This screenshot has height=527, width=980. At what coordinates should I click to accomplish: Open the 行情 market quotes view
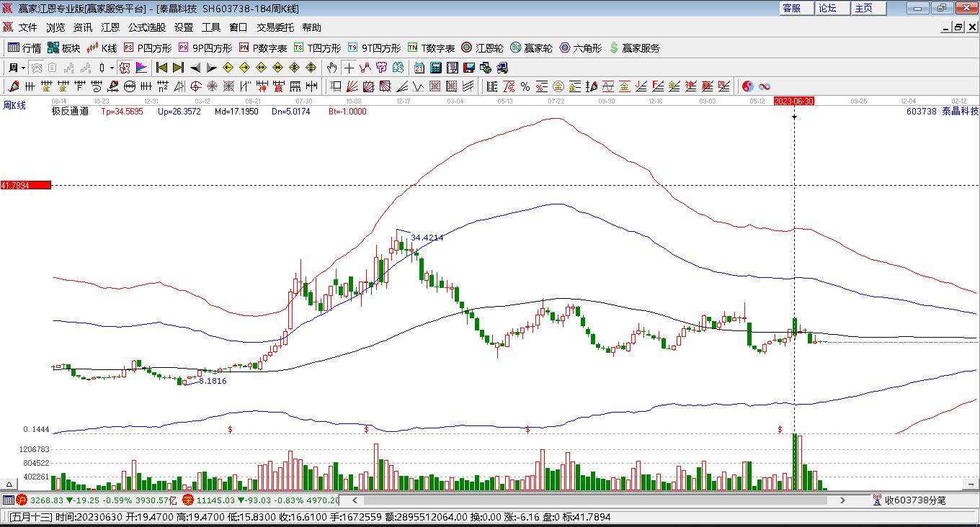click(x=24, y=48)
